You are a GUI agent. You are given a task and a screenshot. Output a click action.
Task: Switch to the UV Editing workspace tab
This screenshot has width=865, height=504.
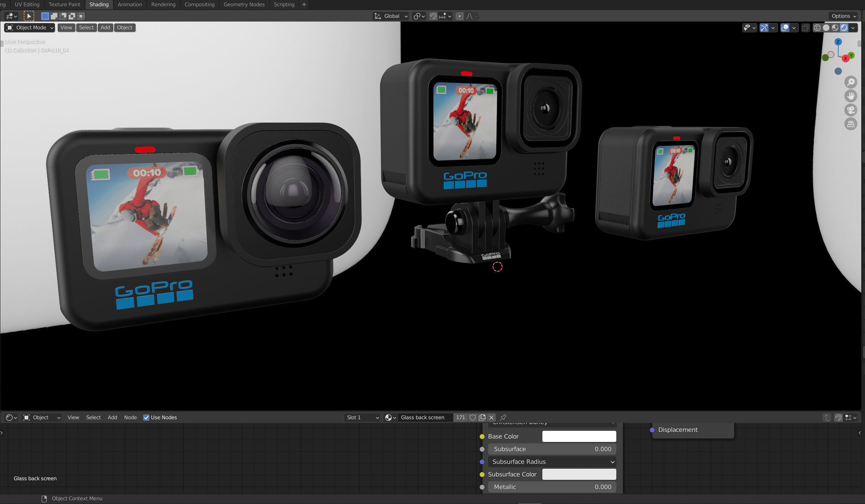(27, 4)
